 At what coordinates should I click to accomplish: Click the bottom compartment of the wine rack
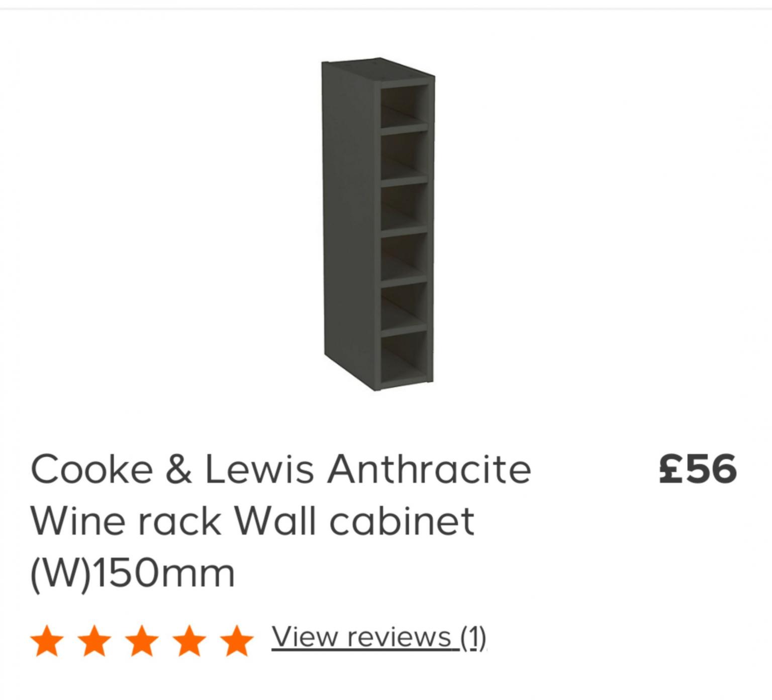(404, 356)
